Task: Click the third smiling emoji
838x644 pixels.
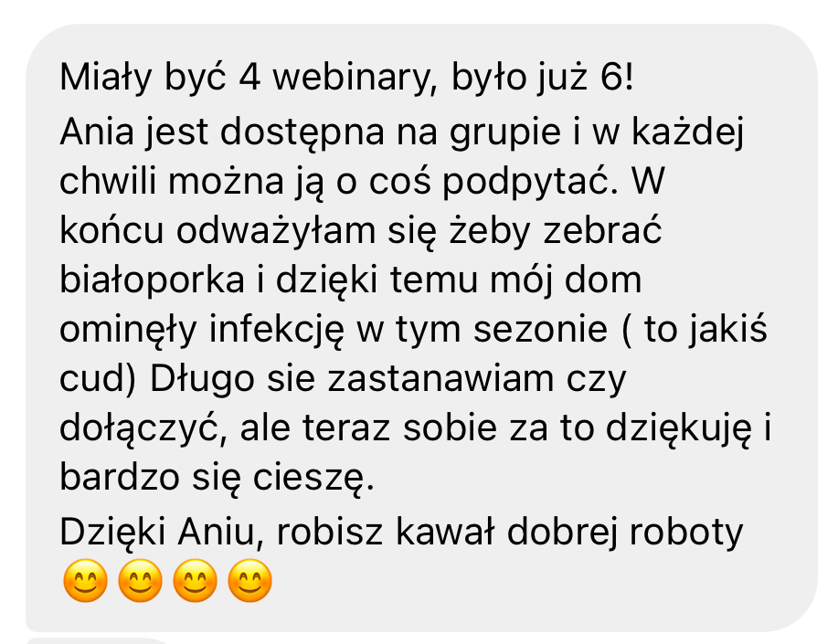Action: click(x=195, y=580)
